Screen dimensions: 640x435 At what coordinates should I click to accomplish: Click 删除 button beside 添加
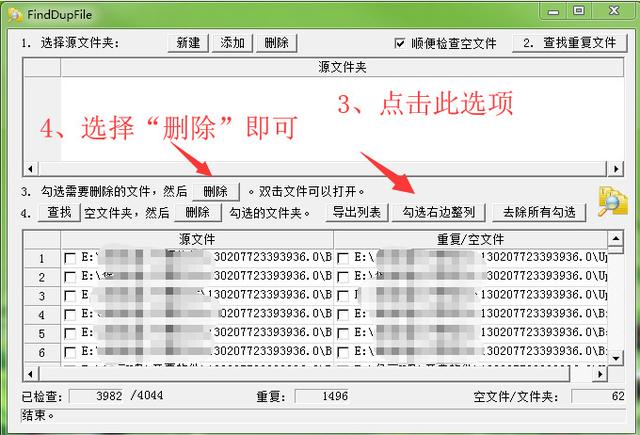click(276, 43)
